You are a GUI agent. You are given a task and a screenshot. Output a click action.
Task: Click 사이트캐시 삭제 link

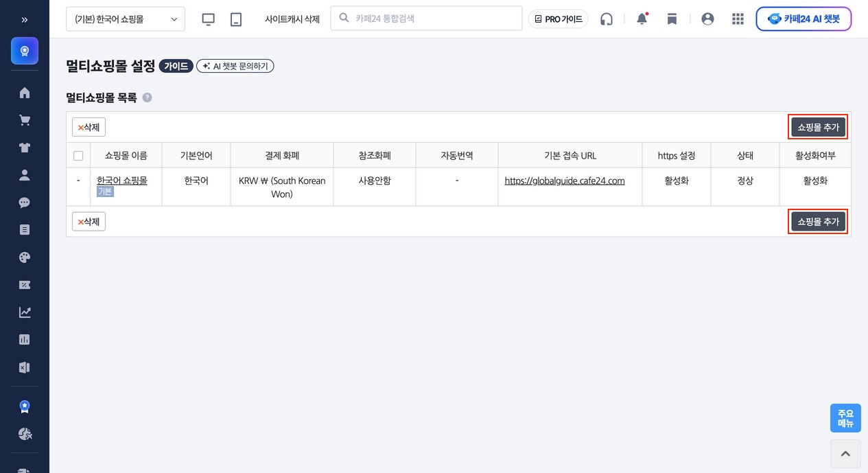click(292, 19)
